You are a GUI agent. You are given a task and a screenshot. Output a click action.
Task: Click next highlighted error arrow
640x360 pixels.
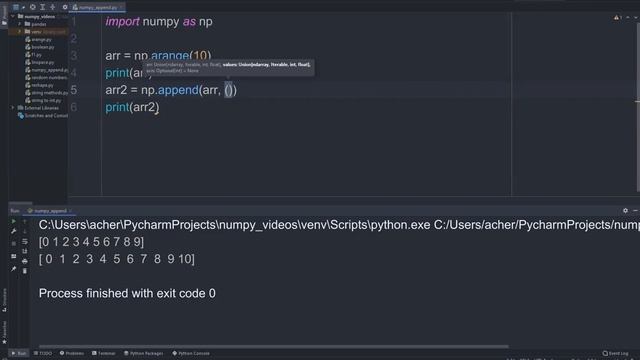coord(636,18)
